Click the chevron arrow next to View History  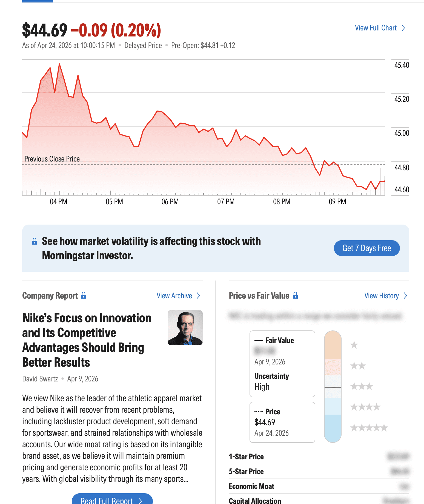tap(406, 296)
